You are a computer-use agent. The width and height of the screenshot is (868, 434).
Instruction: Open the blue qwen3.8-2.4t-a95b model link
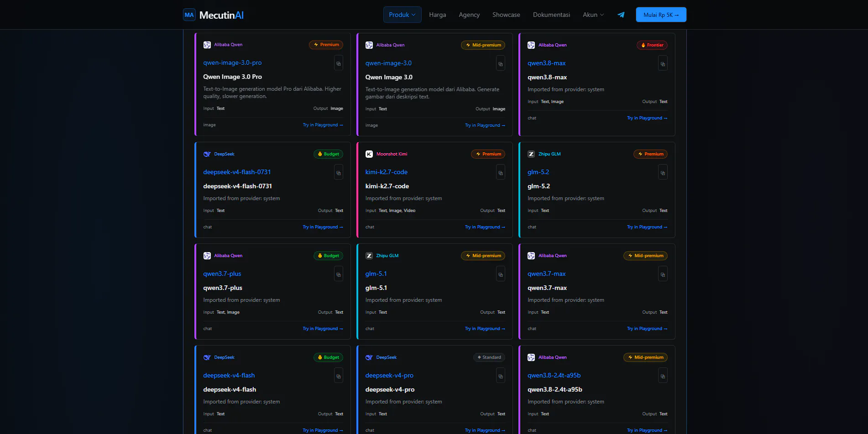[554, 375]
